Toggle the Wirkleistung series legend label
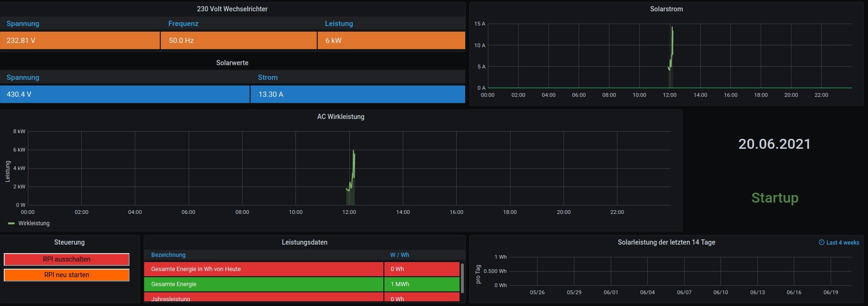 coord(34,223)
